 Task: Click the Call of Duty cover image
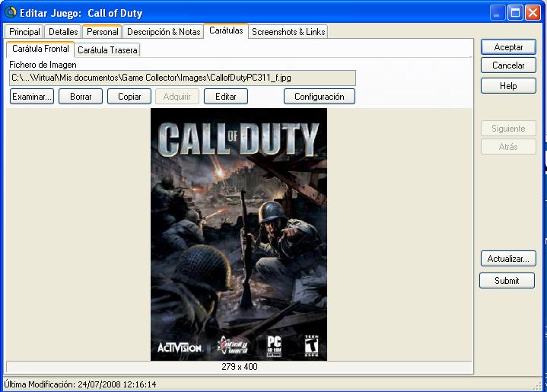point(239,234)
